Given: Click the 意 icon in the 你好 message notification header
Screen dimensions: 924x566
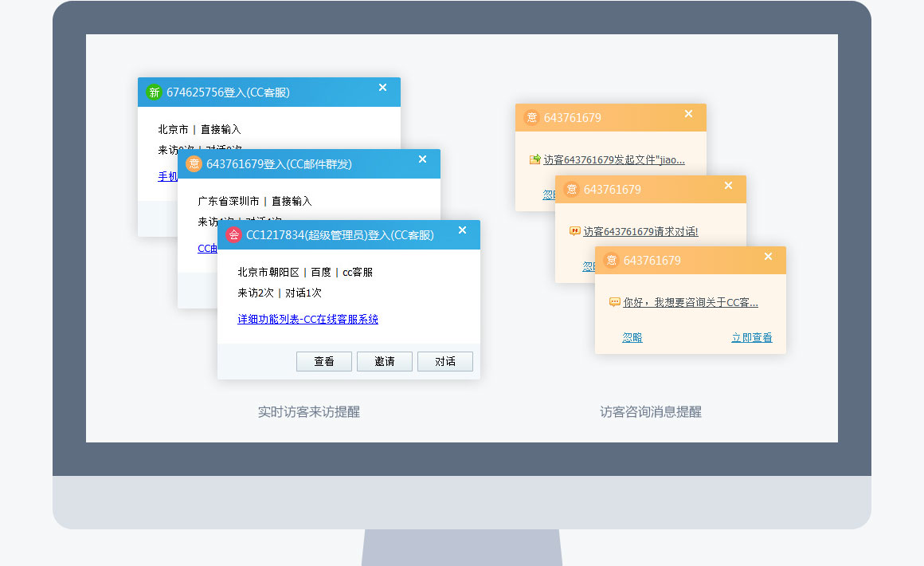Looking at the screenshot, I should (611, 261).
